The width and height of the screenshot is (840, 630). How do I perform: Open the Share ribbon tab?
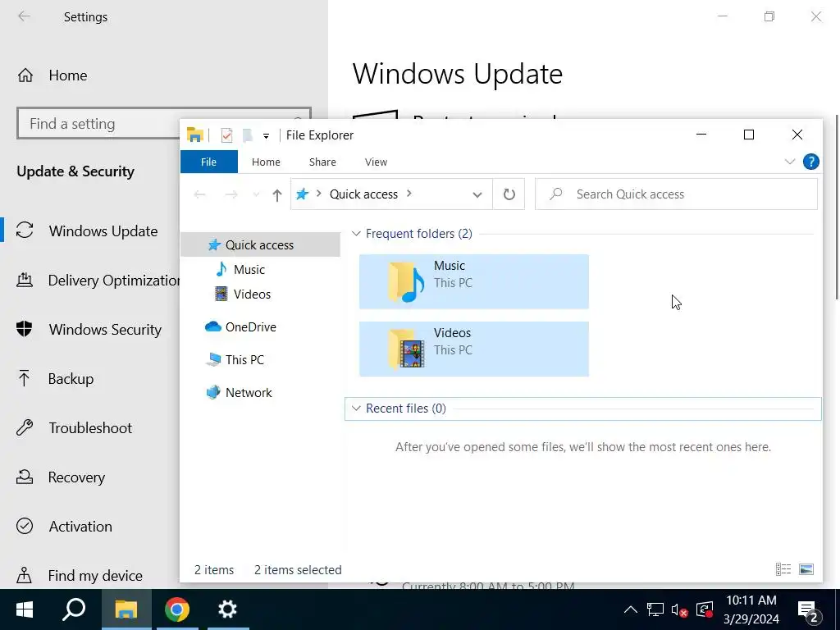[322, 162]
